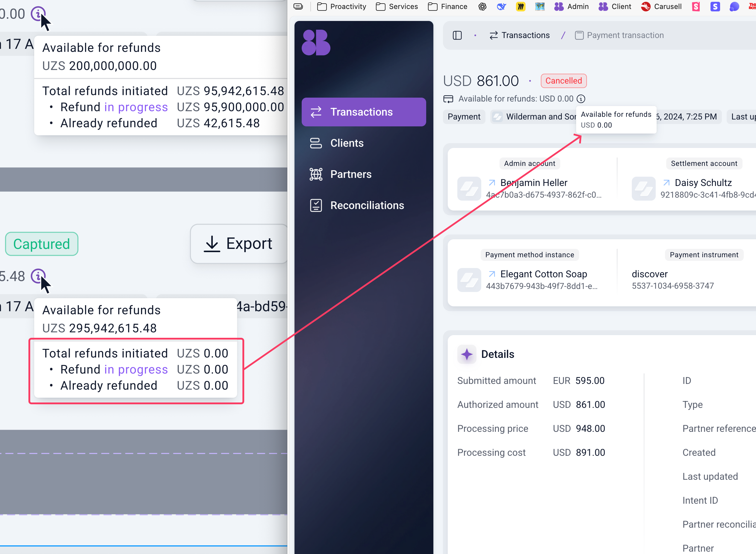Open the Benjamin Heller admin account link
Image resolution: width=756 pixels, height=554 pixels.
click(534, 183)
